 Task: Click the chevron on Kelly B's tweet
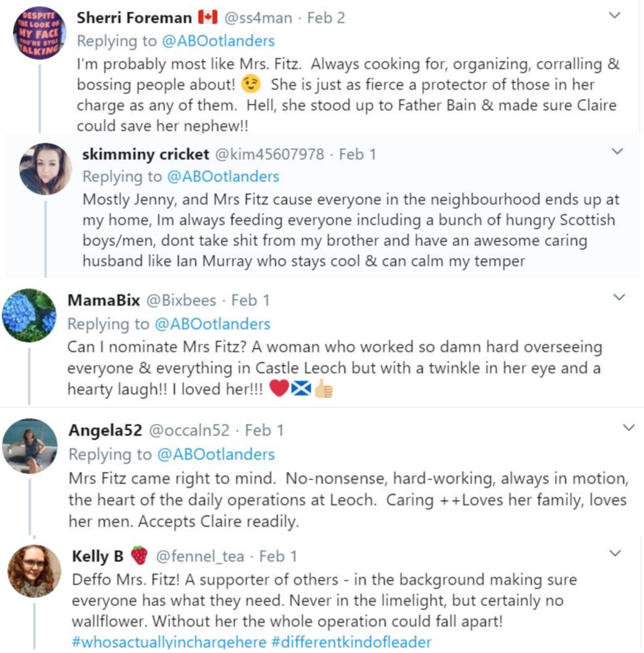tap(615, 554)
